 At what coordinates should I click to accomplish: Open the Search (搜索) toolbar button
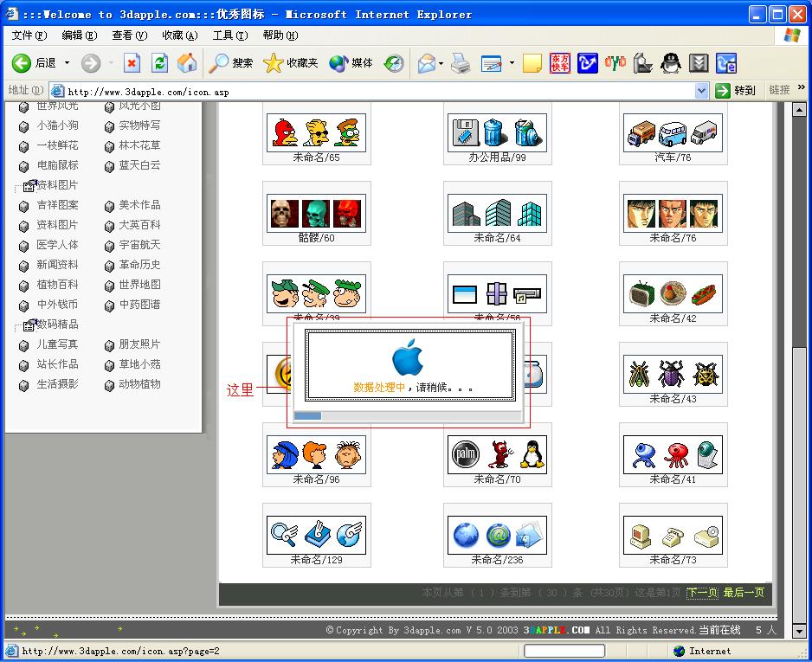pyautogui.click(x=231, y=63)
